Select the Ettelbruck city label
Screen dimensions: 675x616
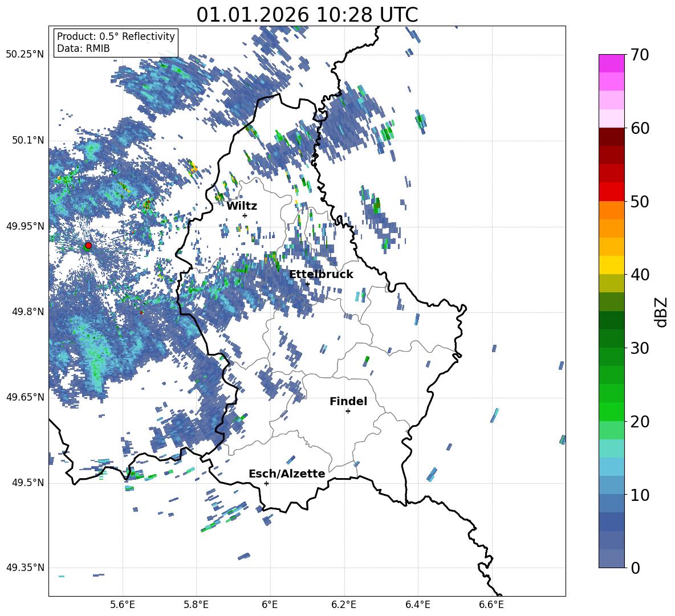[x=321, y=275]
